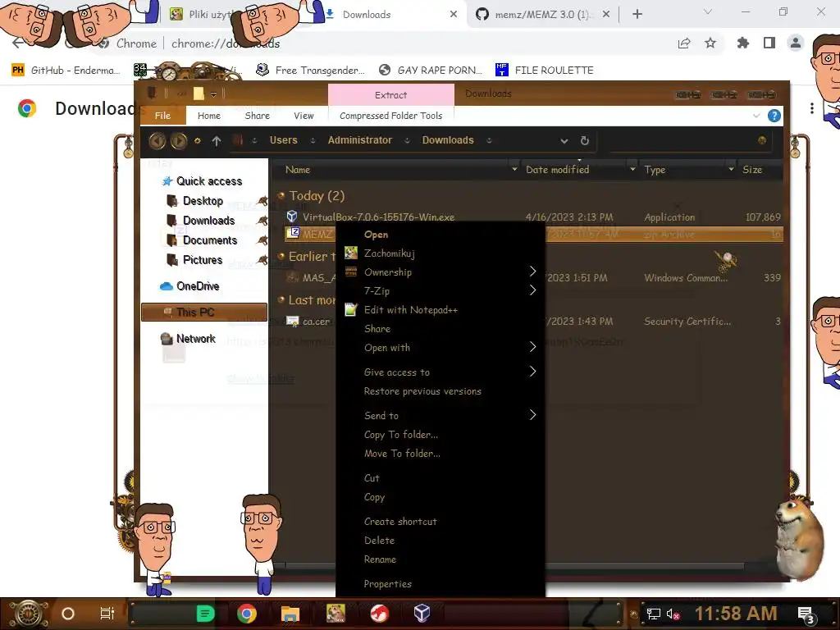Image resolution: width=840 pixels, height=630 pixels.
Task: Open the address bar history dropdown
Action: 564,141
